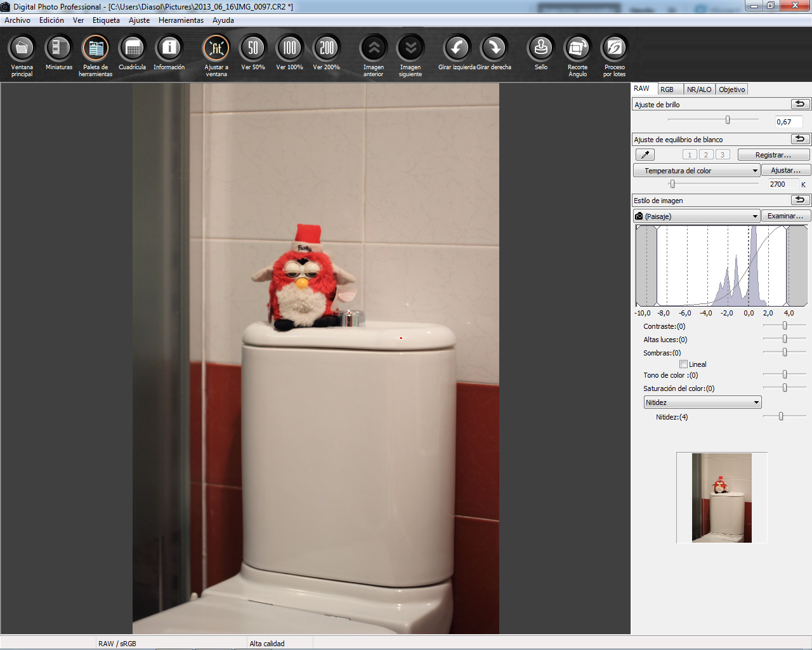Open the Edición menu
The width and height of the screenshot is (812, 650).
(x=51, y=20)
